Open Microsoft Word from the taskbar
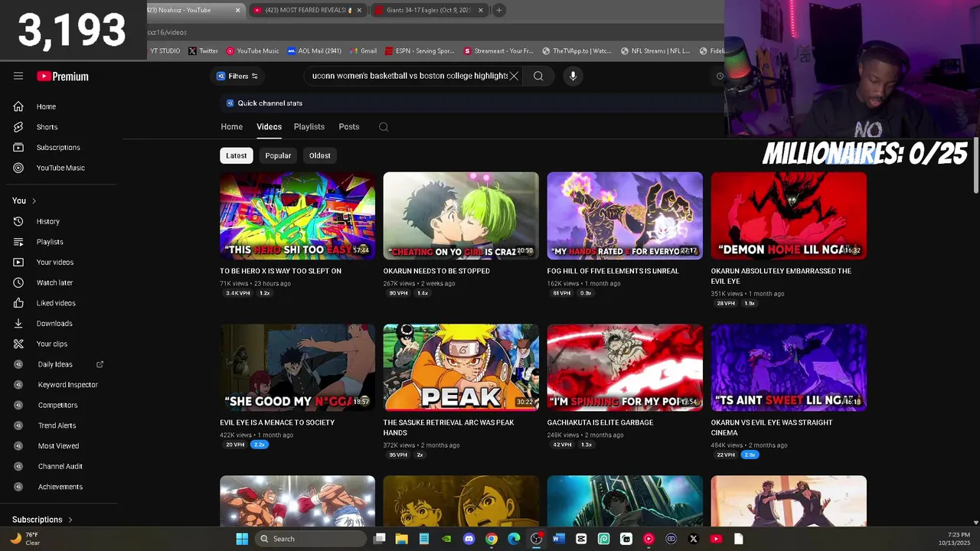 tap(558, 539)
